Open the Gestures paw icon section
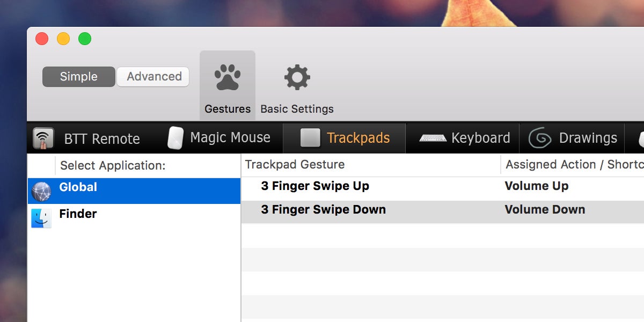The image size is (644, 322). tap(228, 78)
